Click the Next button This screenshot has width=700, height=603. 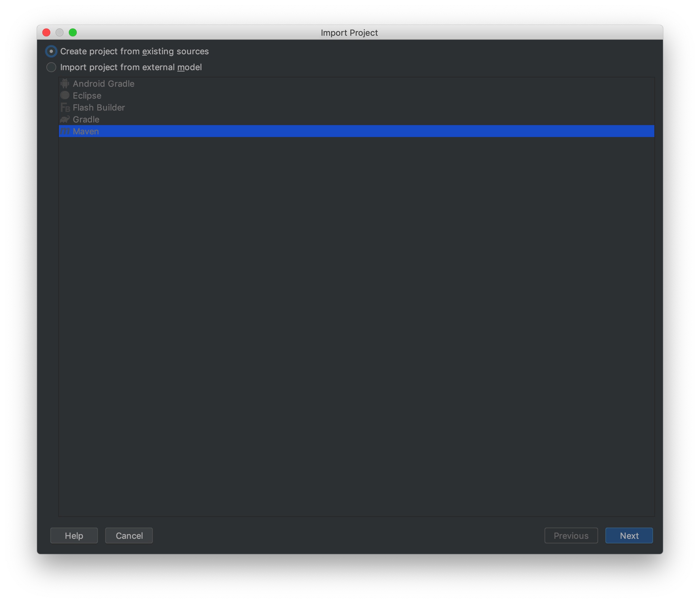click(629, 535)
